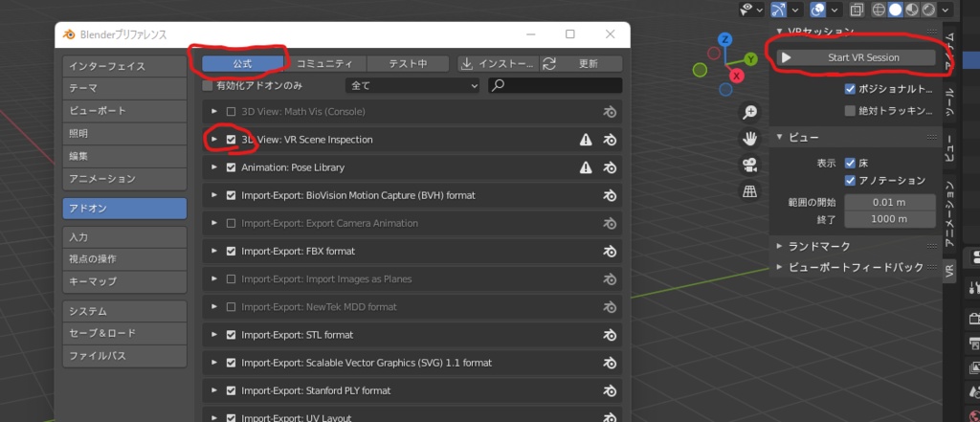Select the コミュニティ addon filter tab
The image size is (980, 422).
325,64
